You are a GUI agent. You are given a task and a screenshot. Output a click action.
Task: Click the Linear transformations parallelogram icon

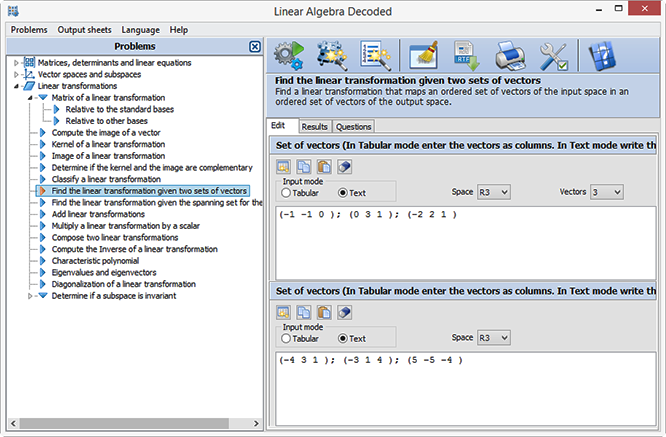click(x=29, y=86)
